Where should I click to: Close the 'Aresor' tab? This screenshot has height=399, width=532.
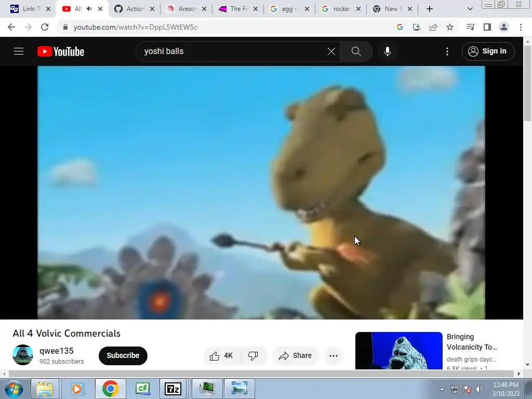(204, 9)
